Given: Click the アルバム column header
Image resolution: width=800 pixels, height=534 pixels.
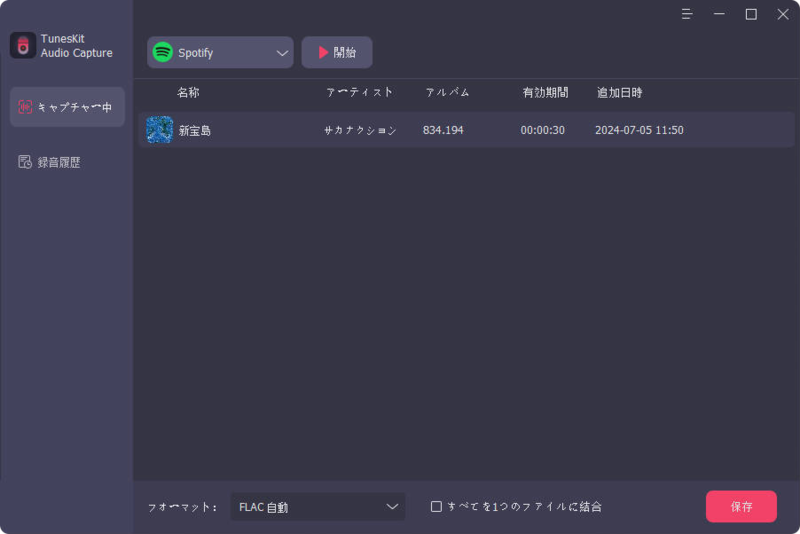Looking at the screenshot, I should pos(447,92).
